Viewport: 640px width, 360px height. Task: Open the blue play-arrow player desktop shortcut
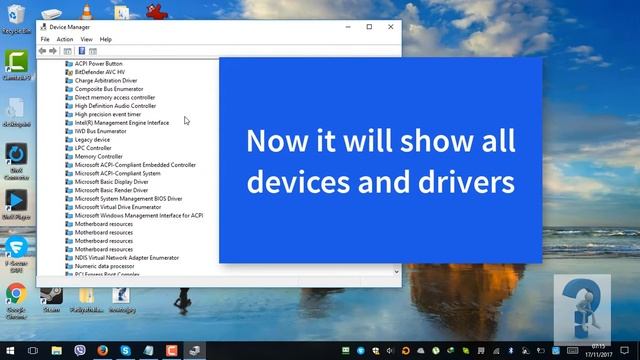tap(16, 204)
